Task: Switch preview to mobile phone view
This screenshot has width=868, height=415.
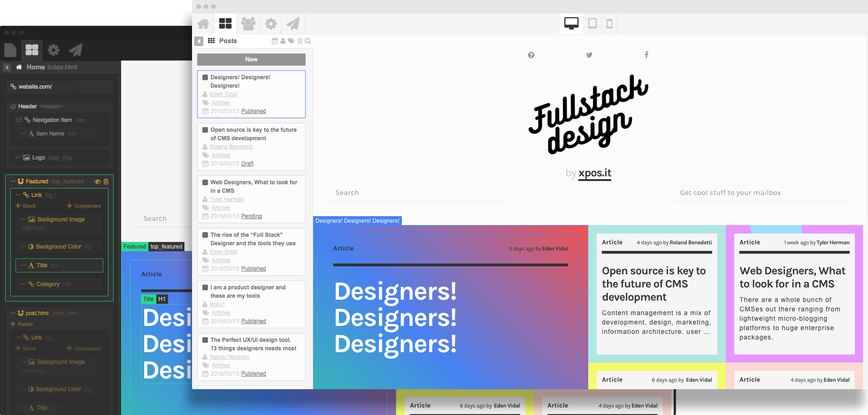Action: pyautogui.click(x=609, y=23)
